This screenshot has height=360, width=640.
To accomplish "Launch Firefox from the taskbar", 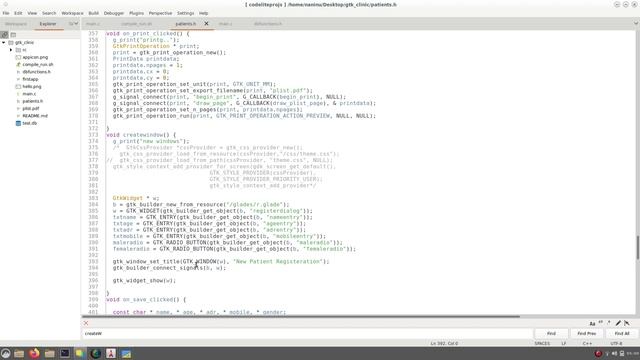I will click(34, 353).
